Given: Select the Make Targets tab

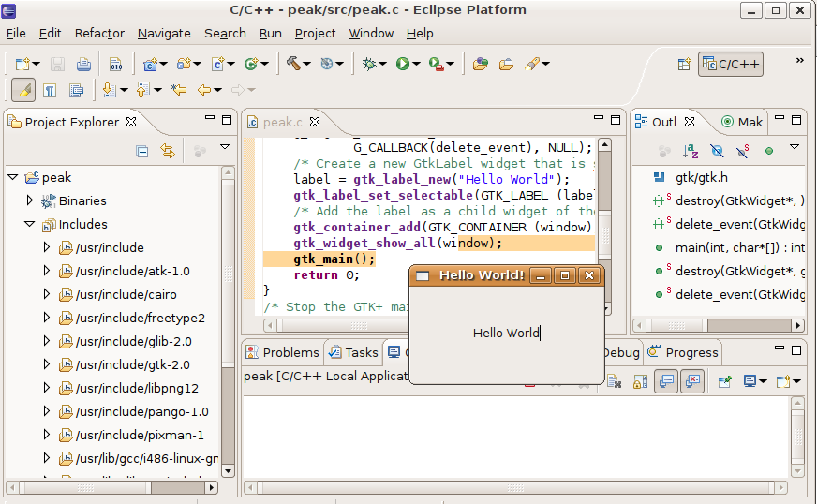Looking at the screenshot, I should [742, 122].
